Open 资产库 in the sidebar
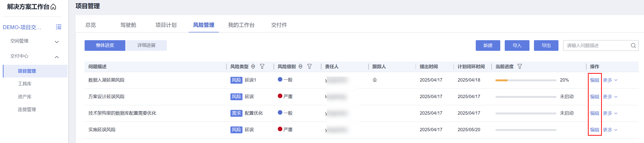644x143 pixels. pyautogui.click(x=25, y=97)
